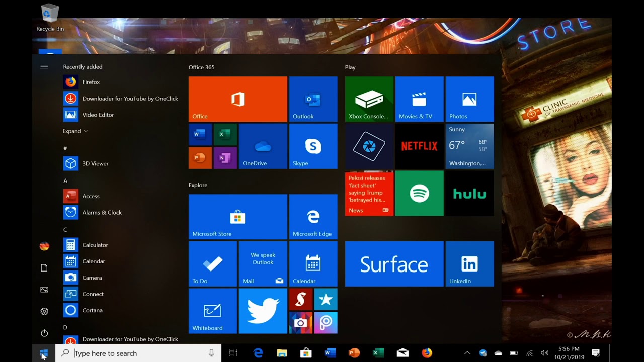Expand the Recently added list
Screen dimensions: 644x362
[x=75, y=131]
